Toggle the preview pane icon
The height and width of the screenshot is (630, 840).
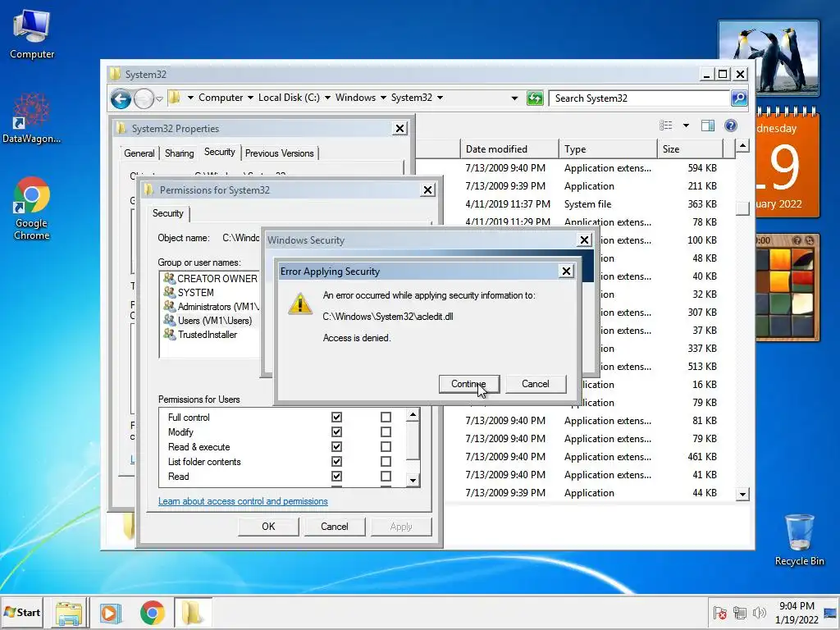pos(708,126)
